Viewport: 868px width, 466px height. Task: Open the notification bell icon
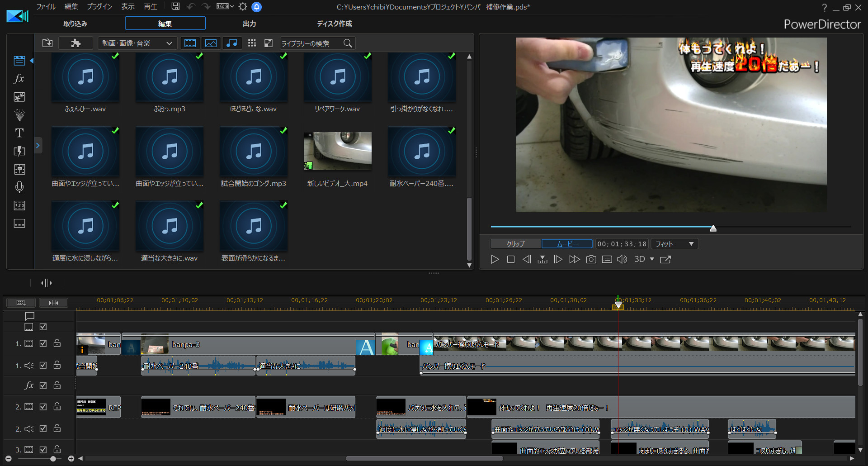[x=257, y=7]
